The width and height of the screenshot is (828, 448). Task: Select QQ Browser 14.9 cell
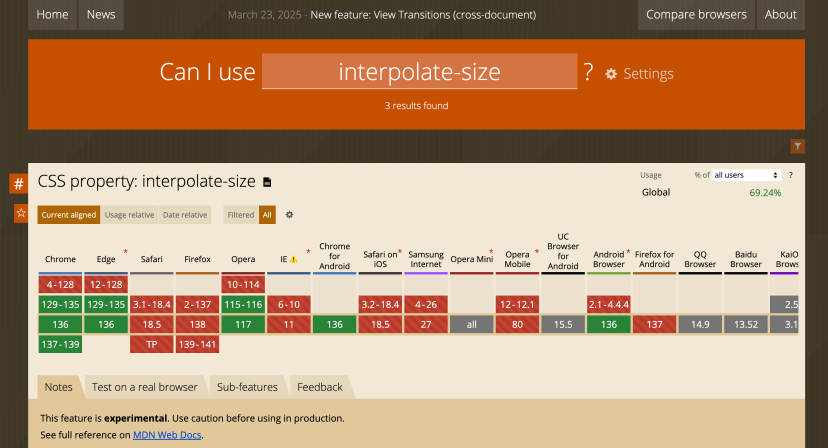click(x=700, y=324)
